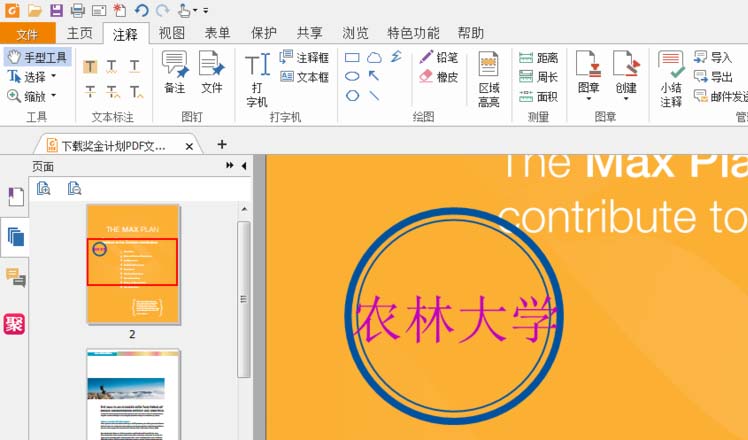Collapse the Pages (页面) side panel
This screenshot has height=440, width=748.
pos(243,166)
